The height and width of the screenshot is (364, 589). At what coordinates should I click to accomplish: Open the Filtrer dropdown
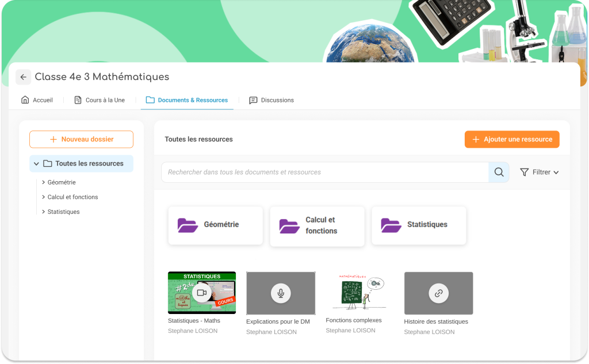pyautogui.click(x=539, y=172)
